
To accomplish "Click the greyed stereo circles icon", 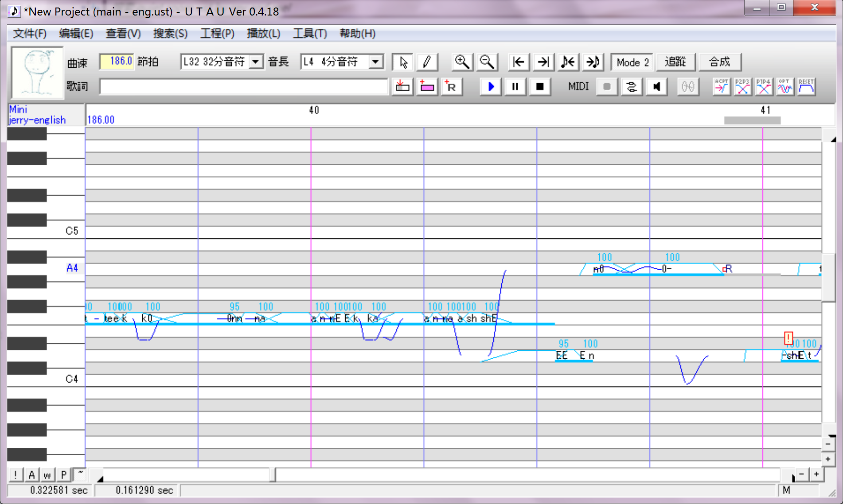I will [688, 87].
